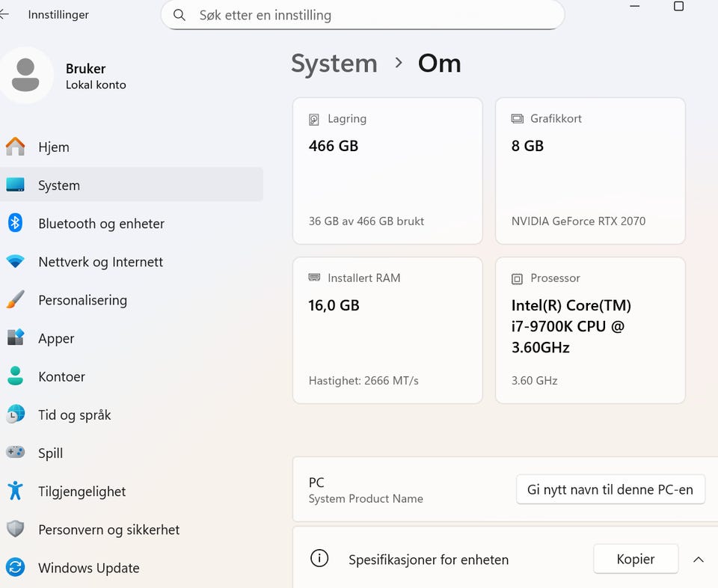
Task: Click the Søk etter en innstilling field
Action: click(363, 15)
